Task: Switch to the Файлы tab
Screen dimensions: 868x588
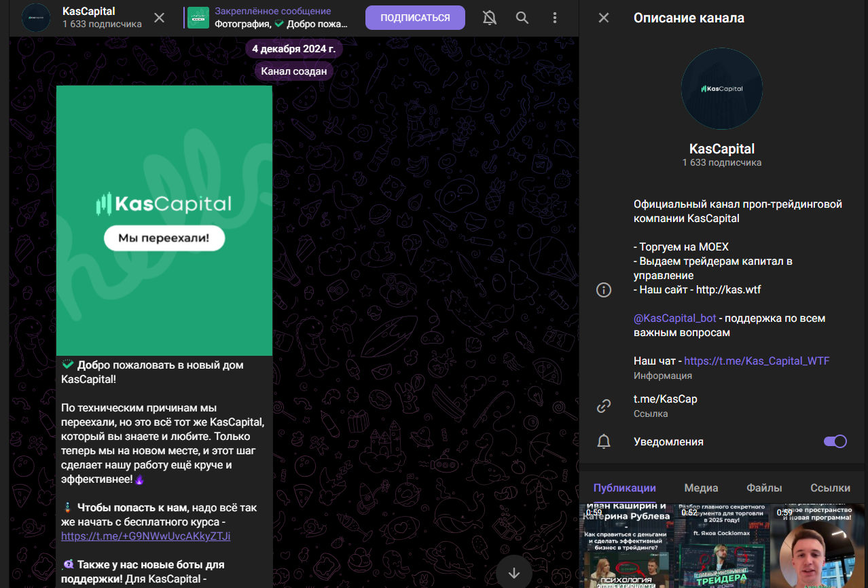Action: (x=764, y=488)
